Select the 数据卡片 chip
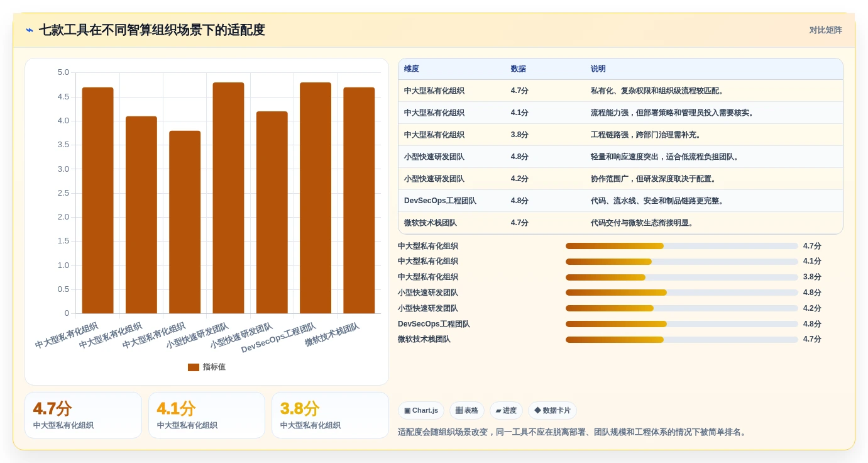Image resolution: width=868 pixels, height=463 pixels. (x=552, y=411)
